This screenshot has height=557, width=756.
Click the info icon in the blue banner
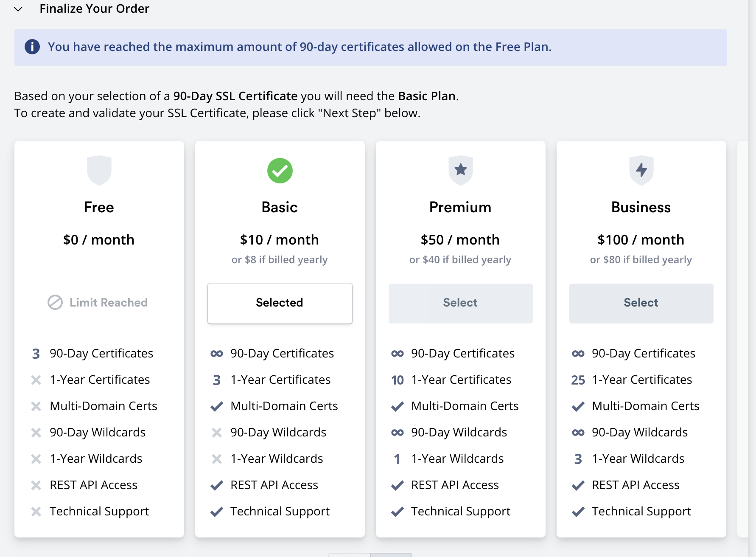(x=32, y=47)
